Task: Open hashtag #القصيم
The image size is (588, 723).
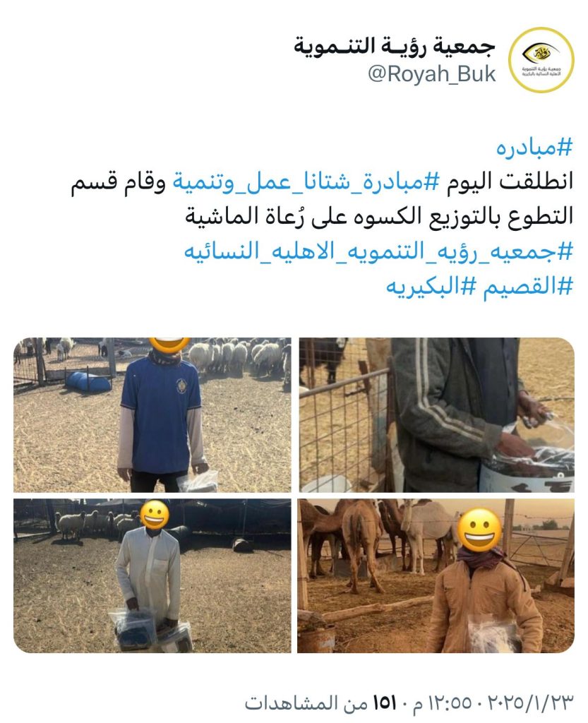Action: [x=528, y=287]
